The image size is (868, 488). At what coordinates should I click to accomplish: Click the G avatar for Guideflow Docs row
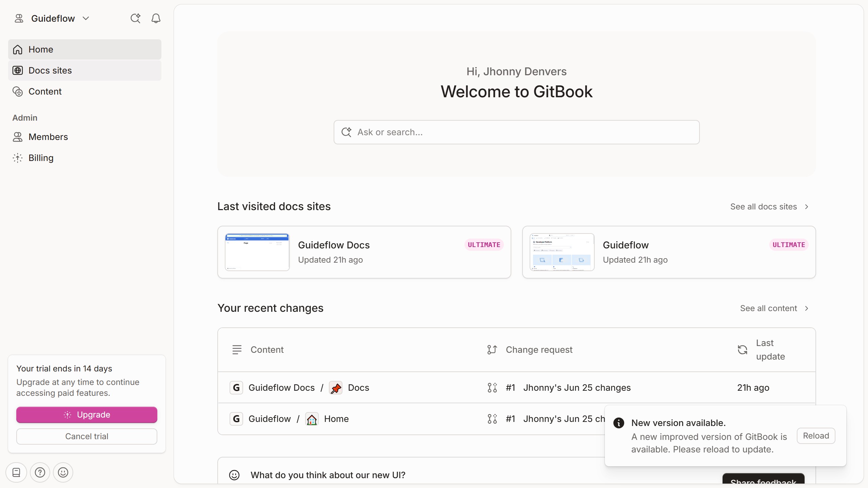click(x=236, y=388)
